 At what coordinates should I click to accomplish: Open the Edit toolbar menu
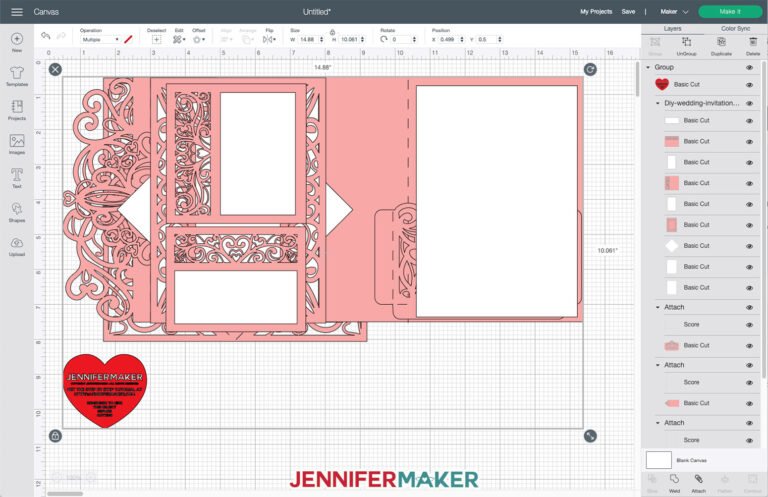[x=178, y=39]
